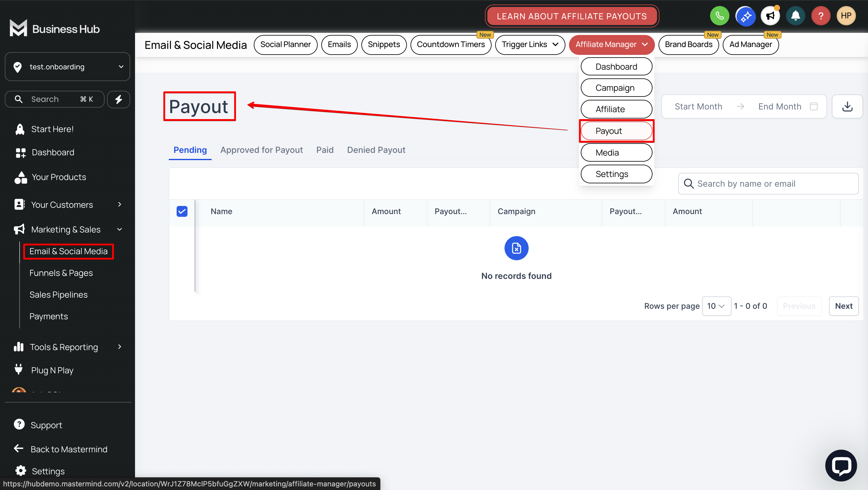This screenshot has height=490, width=868.
Task: Click the Campaign column header
Action: coord(516,211)
